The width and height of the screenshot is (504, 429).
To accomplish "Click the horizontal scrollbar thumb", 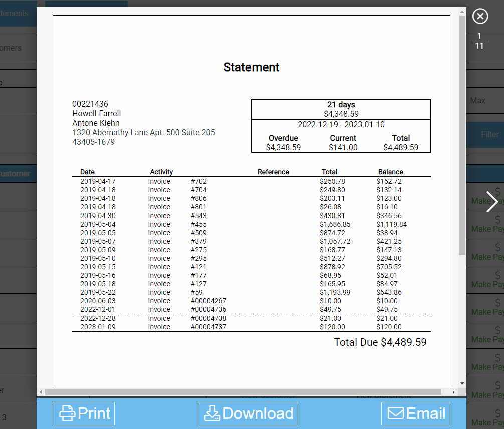I will click(243, 392).
